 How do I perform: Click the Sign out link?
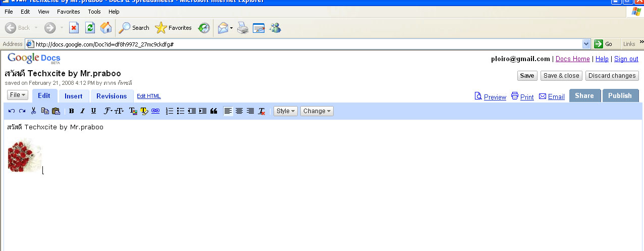626,59
